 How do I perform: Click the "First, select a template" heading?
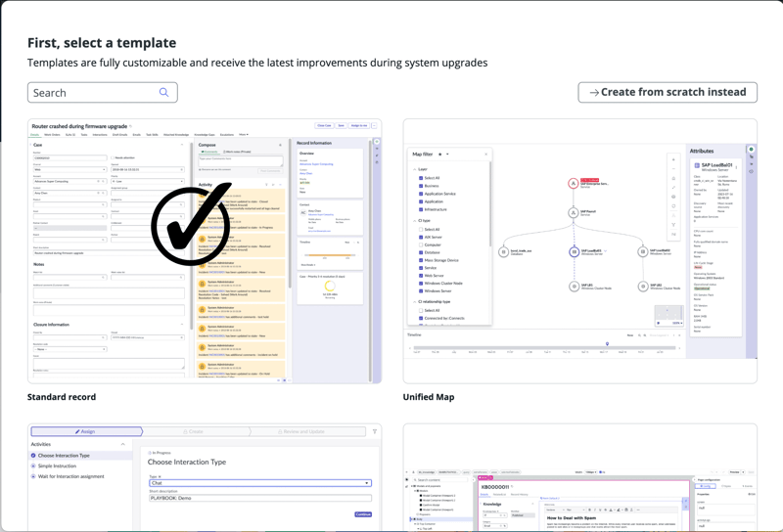pos(102,43)
